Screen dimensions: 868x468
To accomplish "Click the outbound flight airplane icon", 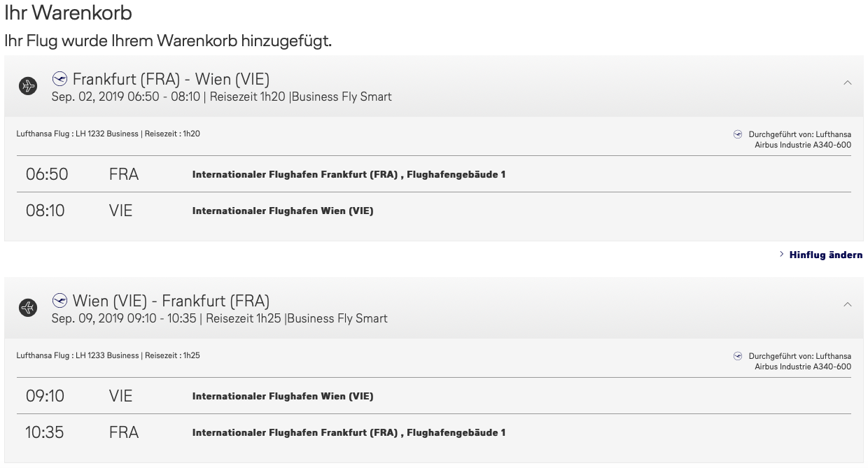I will pyautogui.click(x=28, y=86).
